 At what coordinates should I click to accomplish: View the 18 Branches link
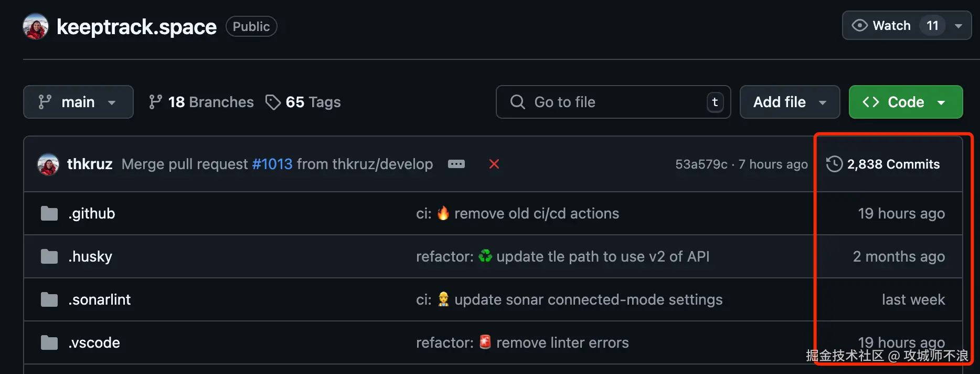click(201, 102)
